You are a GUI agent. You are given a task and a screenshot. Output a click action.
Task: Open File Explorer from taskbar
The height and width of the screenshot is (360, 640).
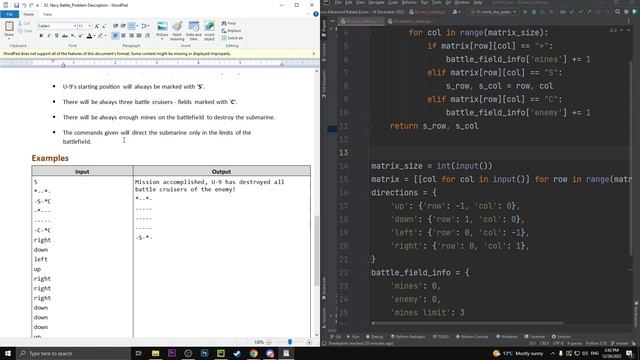tap(156, 353)
